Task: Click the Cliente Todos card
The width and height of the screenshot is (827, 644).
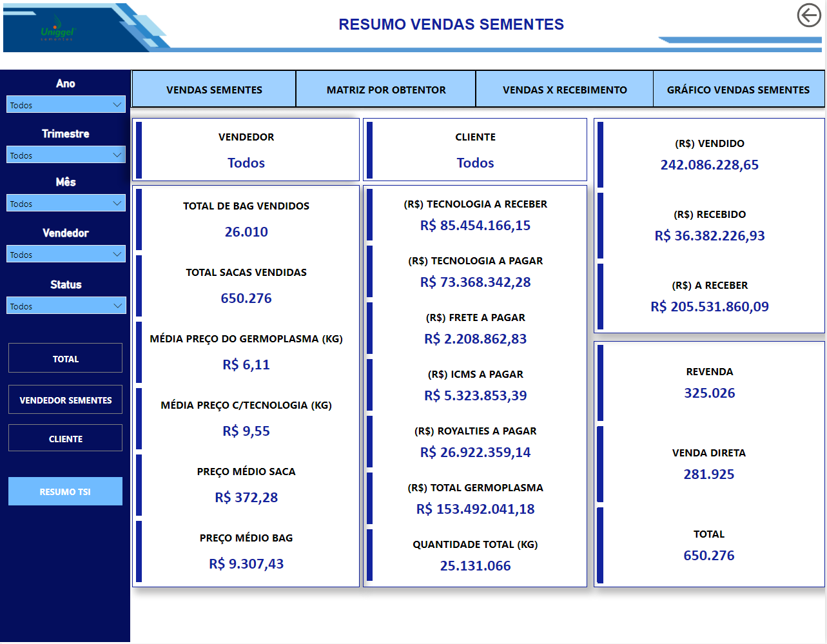Action: [x=475, y=150]
